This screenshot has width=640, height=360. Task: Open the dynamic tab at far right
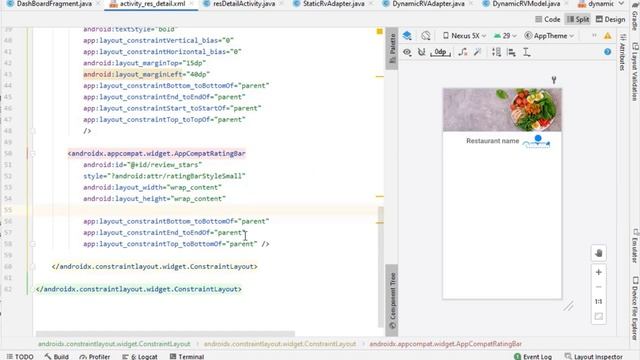coord(596,4)
